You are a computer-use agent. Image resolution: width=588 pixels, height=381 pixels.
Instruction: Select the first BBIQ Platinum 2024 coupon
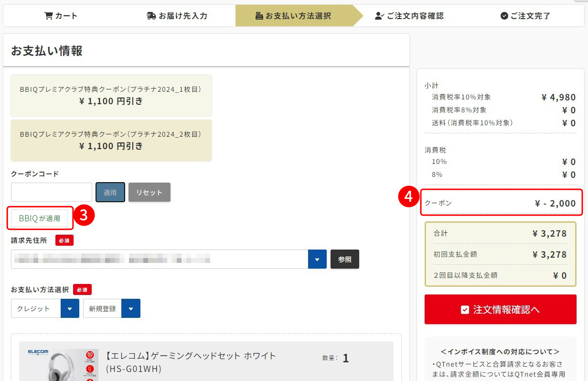pyautogui.click(x=111, y=95)
